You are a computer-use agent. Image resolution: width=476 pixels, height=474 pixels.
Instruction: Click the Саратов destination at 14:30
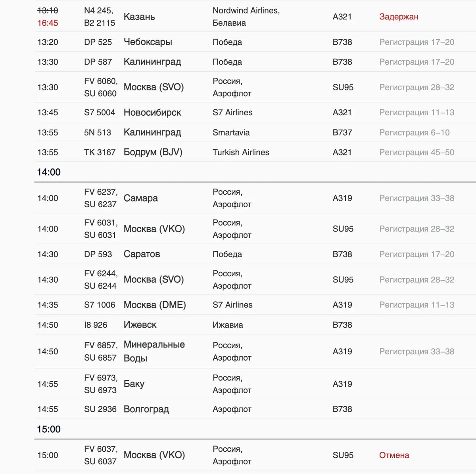[142, 254]
